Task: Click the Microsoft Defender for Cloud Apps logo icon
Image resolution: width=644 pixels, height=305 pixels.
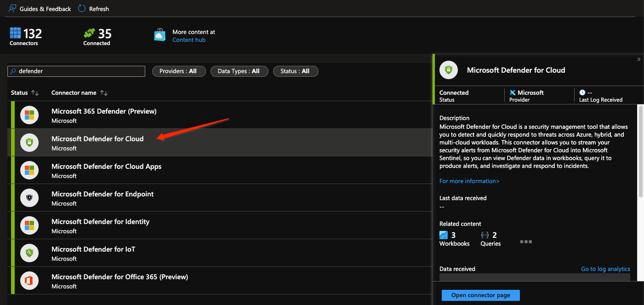Action: (x=29, y=170)
